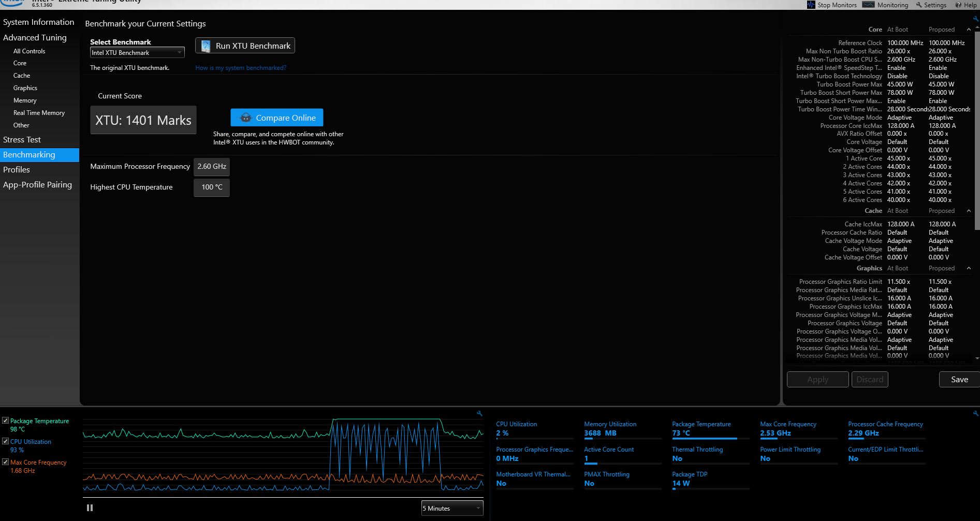
Task: Select Real Time Memory page
Action: (x=39, y=113)
